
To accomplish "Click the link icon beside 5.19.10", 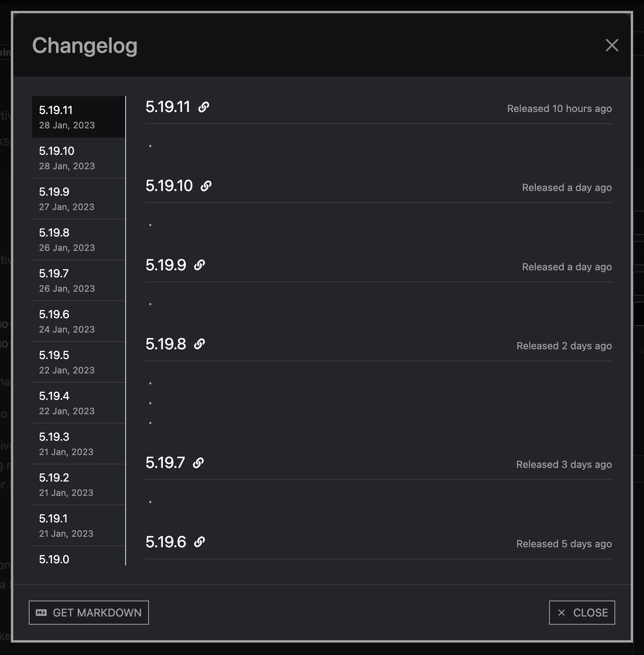I will pos(206,186).
